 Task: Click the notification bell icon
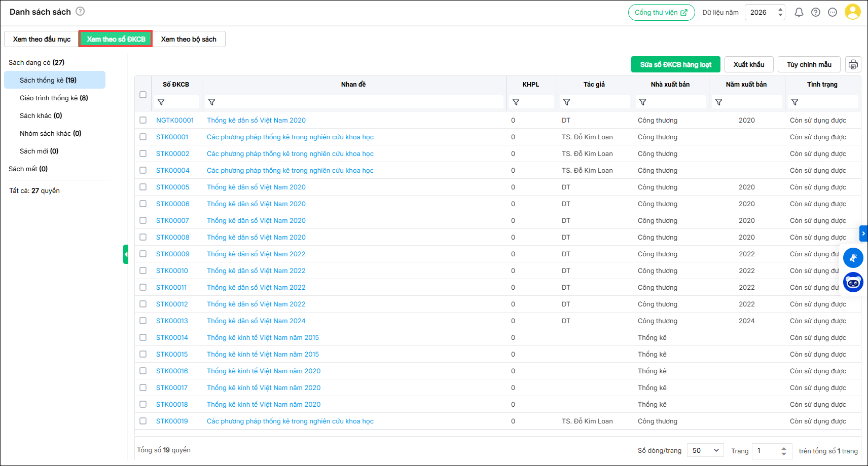click(x=799, y=13)
